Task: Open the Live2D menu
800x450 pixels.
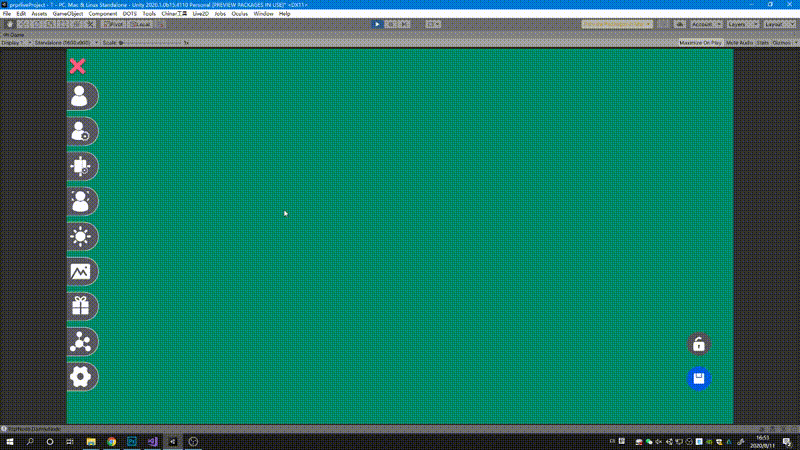Action: click(201, 14)
